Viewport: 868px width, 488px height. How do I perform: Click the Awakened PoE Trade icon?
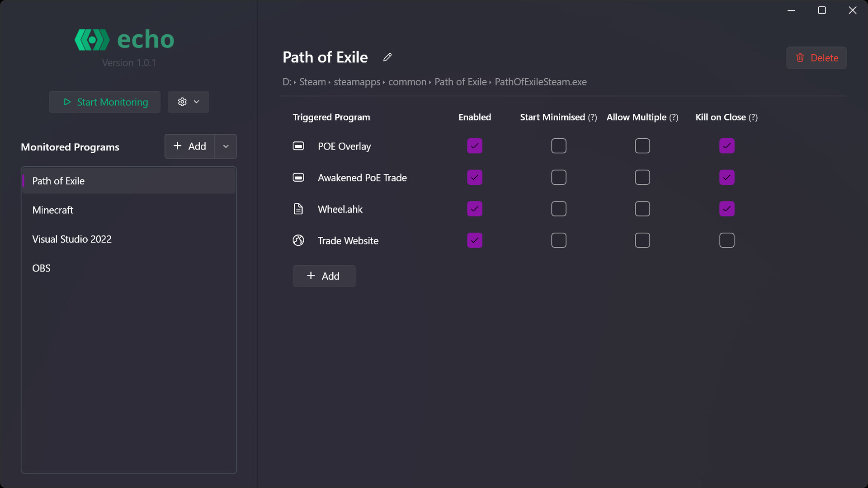(298, 177)
